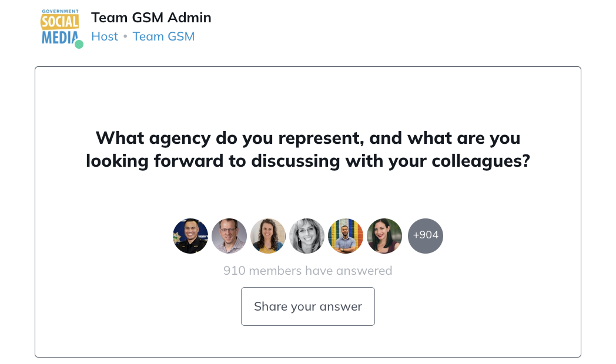This screenshot has height=364, width=616.
Task: Click the Host link
Action: tap(105, 36)
